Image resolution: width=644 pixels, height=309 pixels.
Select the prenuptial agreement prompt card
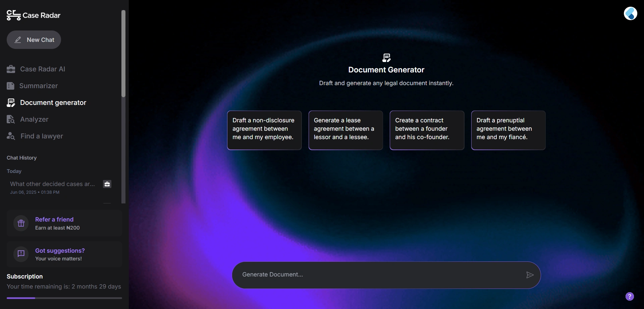(x=508, y=130)
